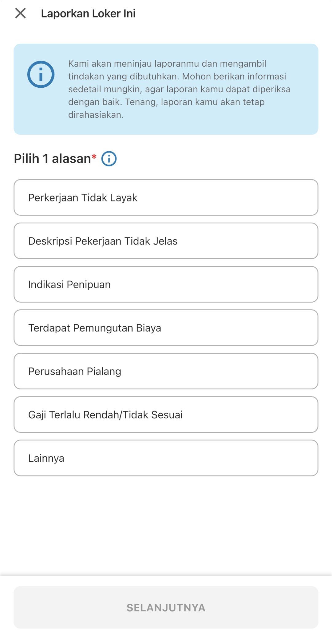Image resolution: width=332 pixels, height=644 pixels.
Task: Tap the notice line starting Kami akan meninjau
Action: tap(167, 64)
